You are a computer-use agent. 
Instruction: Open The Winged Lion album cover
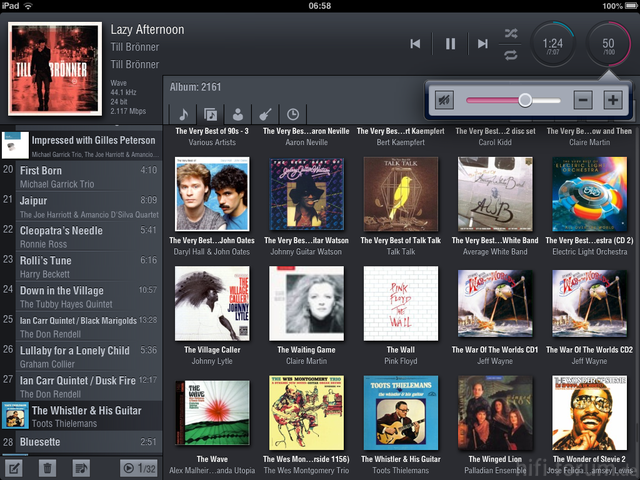click(x=495, y=413)
